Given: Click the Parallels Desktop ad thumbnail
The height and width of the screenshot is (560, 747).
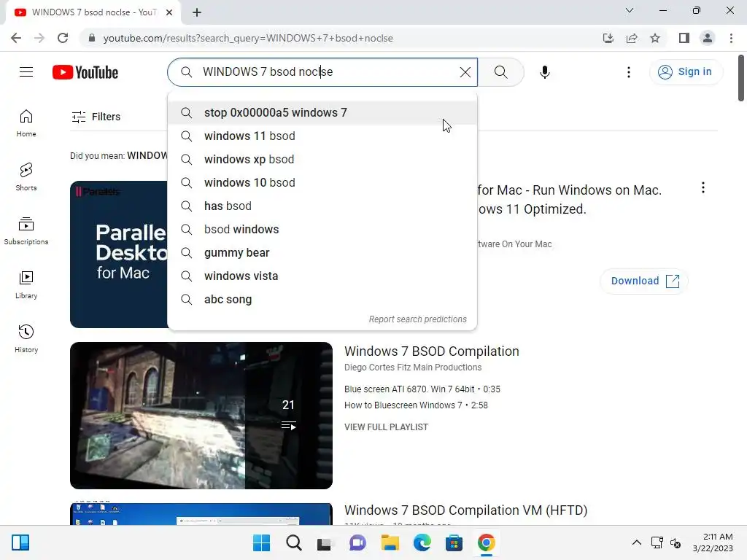Looking at the screenshot, I should click(x=119, y=254).
